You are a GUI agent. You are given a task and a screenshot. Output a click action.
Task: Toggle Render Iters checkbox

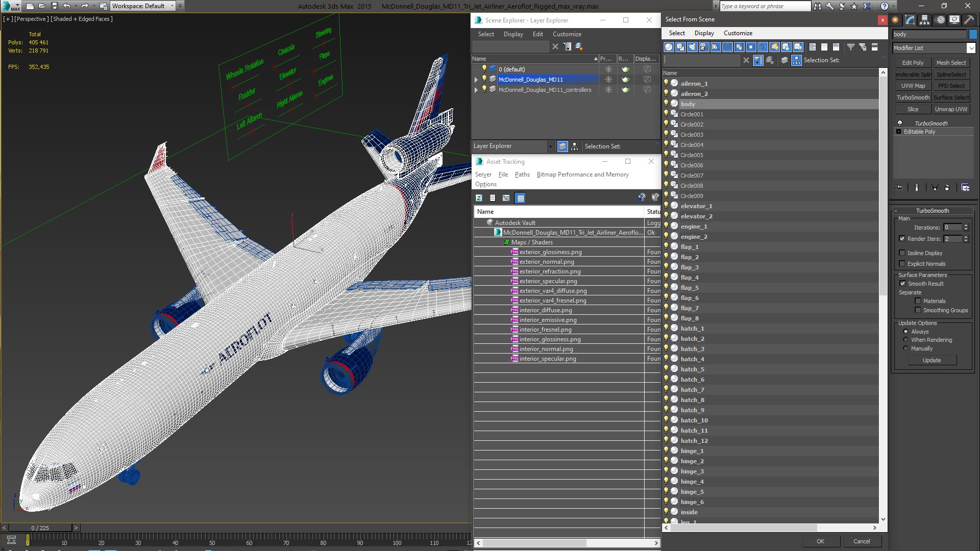[902, 239]
